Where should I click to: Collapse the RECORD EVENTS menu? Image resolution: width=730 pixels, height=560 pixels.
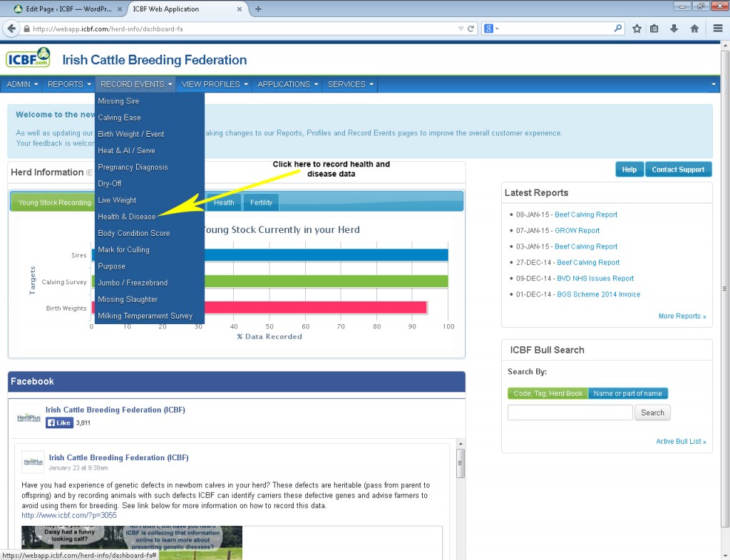click(136, 84)
